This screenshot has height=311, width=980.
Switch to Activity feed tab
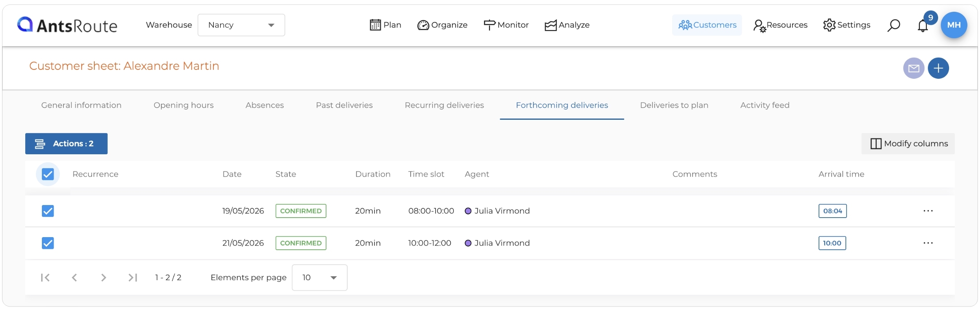point(765,105)
